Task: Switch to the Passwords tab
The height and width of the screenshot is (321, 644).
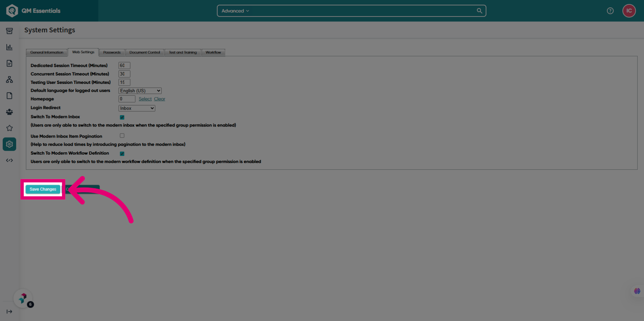Action: (112, 52)
